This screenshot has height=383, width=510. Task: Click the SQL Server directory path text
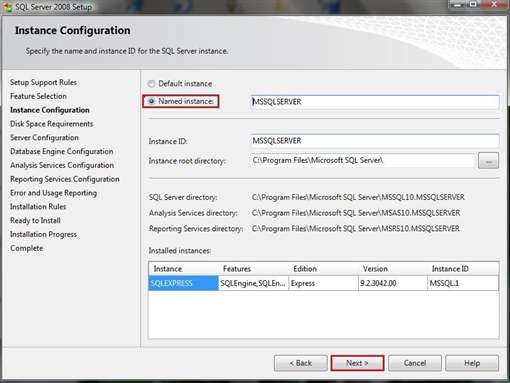tap(358, 197)
